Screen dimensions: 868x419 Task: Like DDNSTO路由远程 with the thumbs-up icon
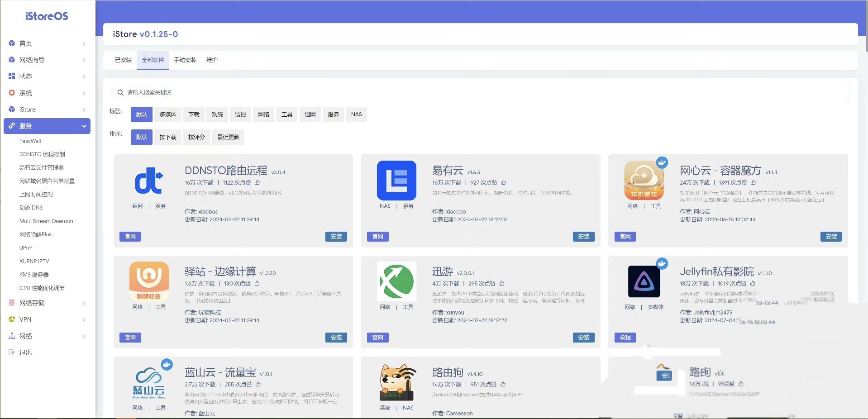point(258,182)
